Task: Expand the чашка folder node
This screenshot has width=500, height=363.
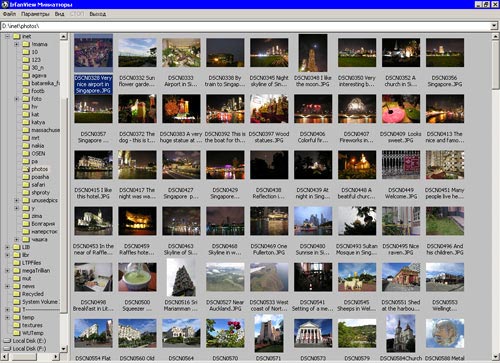Action: (16, 239)
